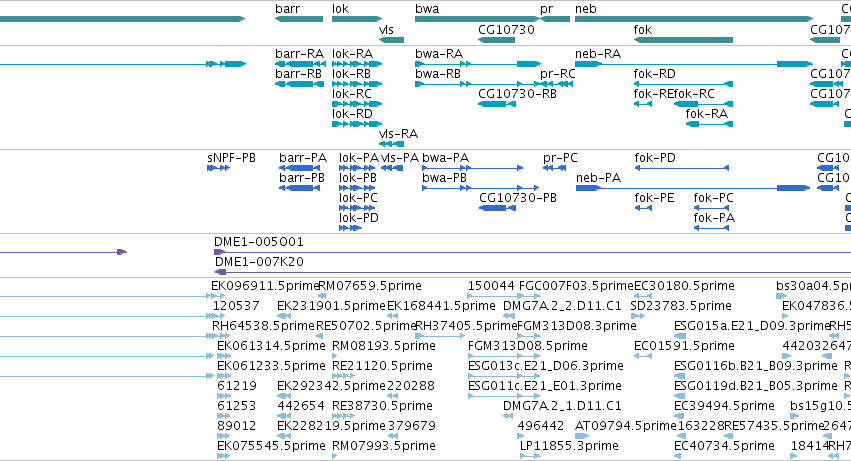This screenshot has height=461, width=851.
Task: Click the 150044 EST label
Action: [491, 286]
